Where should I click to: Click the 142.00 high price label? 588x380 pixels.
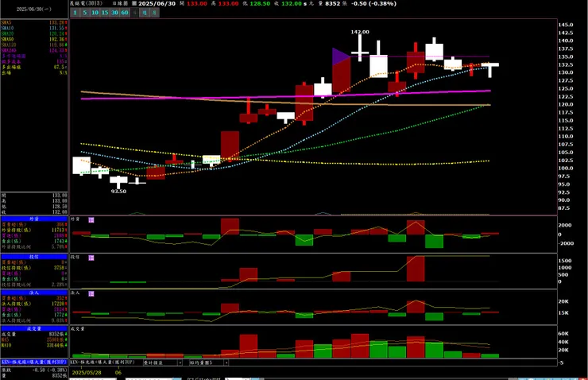tap(360, 32)
